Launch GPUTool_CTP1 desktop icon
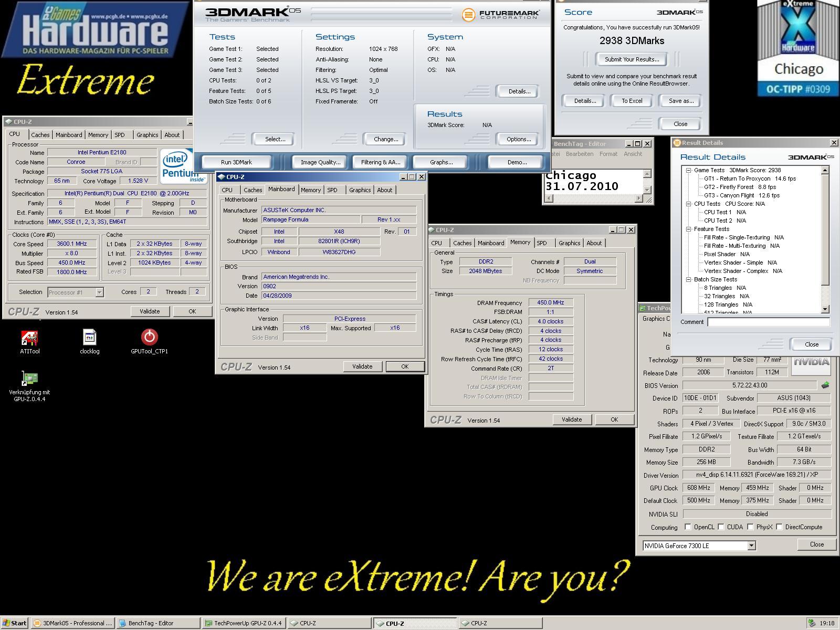Screen dimensions: 840x630 (150, 337)
